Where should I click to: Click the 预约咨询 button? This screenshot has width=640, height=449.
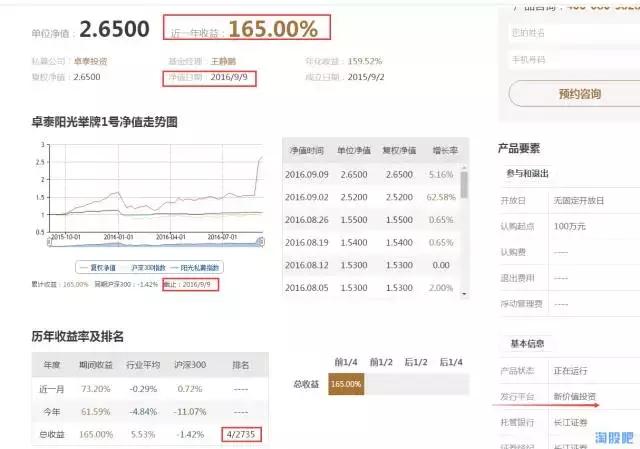(x=579, y=94)
